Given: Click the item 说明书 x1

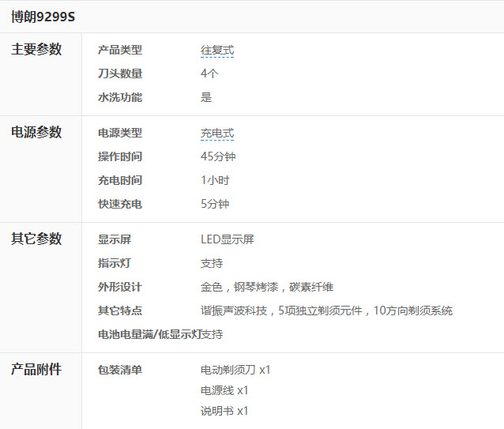Looking at the screenshot, I should (x=224, y=412).
